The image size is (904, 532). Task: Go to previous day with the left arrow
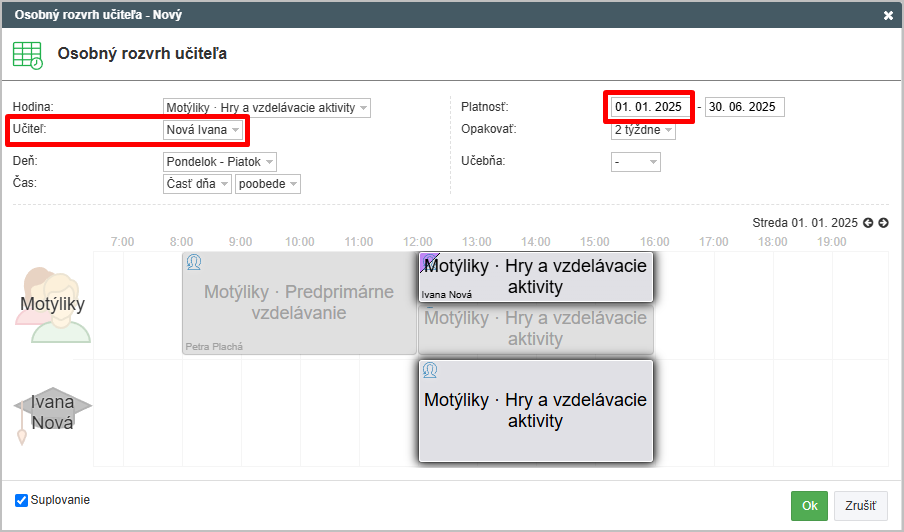pyautogui.click(x=868, y=222)
